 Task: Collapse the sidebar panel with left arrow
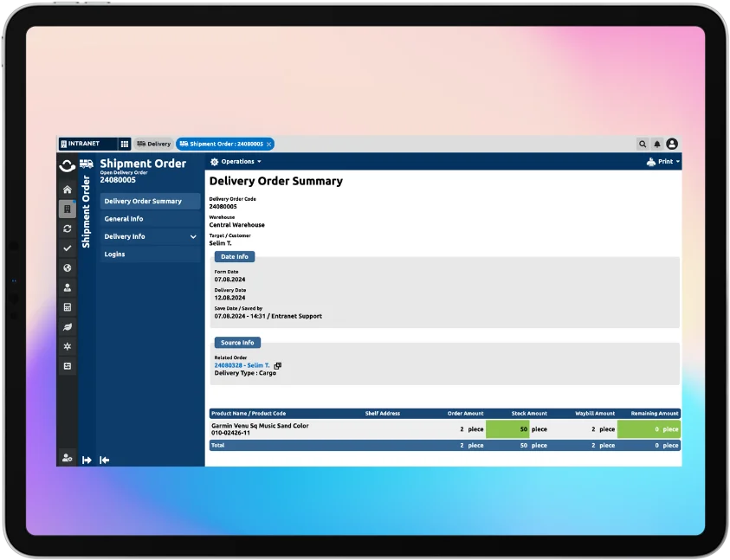click(104, 460)
